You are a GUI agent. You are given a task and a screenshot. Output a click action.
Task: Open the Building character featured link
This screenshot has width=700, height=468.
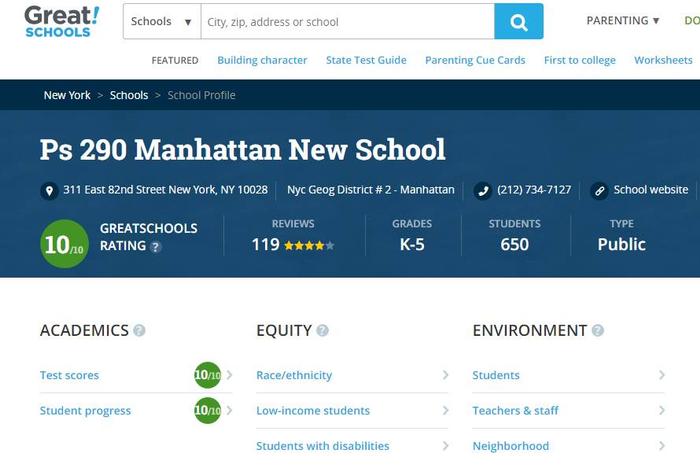[262, 60]
